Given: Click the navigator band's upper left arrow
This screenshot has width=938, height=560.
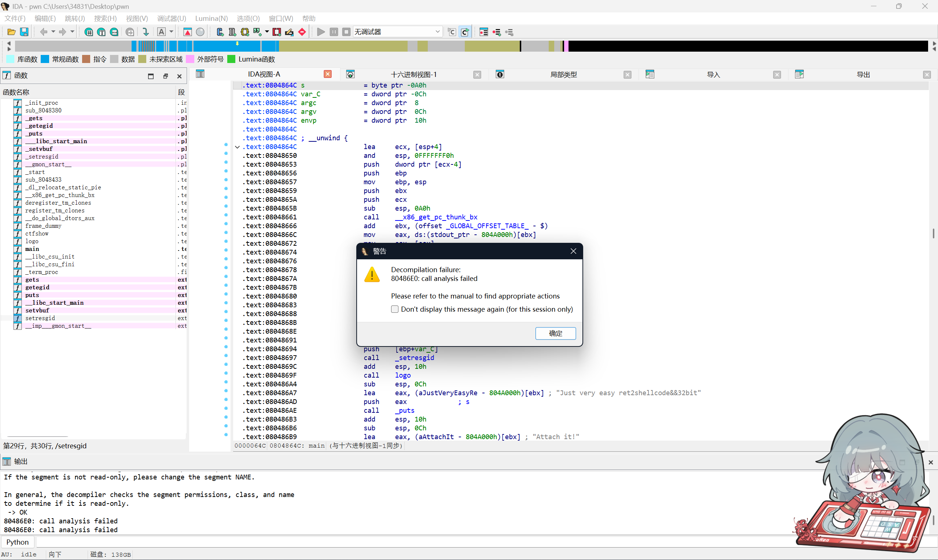Looking at the screenshot, I should [9, 43].
